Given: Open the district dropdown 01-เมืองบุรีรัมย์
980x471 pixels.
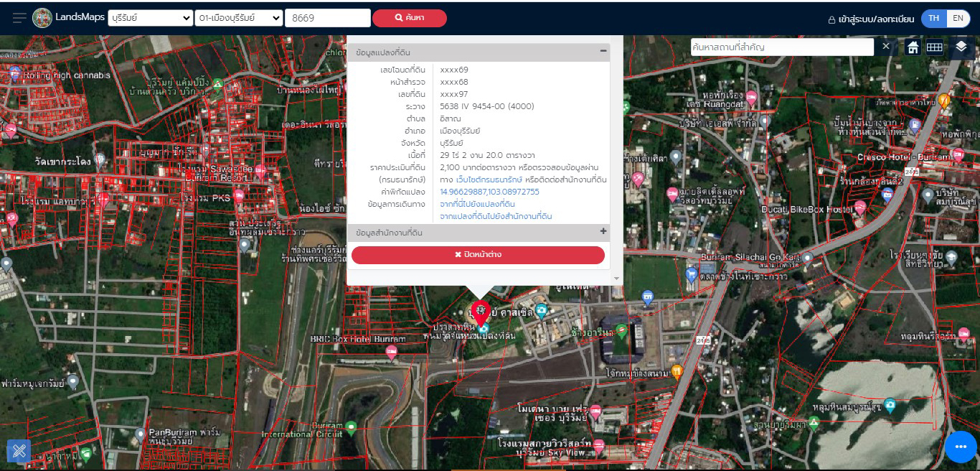Looking at the screenshot, I should point(239,18).
